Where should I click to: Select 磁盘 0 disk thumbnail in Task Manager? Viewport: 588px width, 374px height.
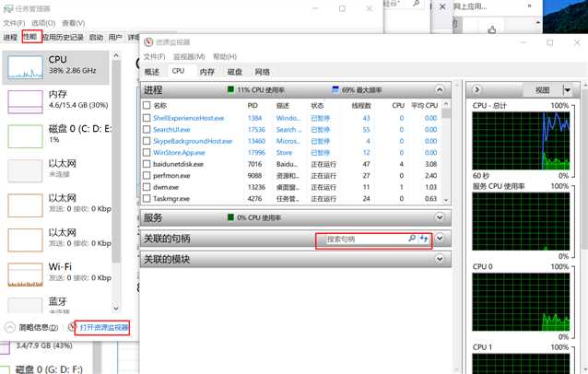click(x=26, y=136)
